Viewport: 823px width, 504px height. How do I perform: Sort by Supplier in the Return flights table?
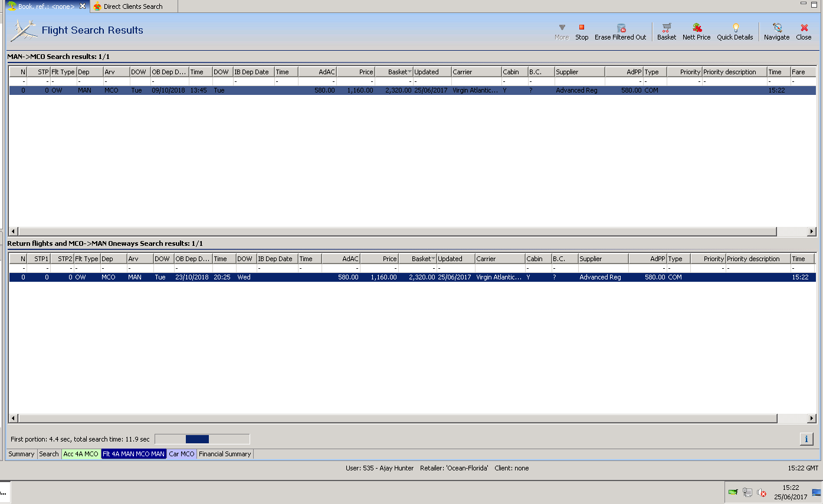[604, 259]
